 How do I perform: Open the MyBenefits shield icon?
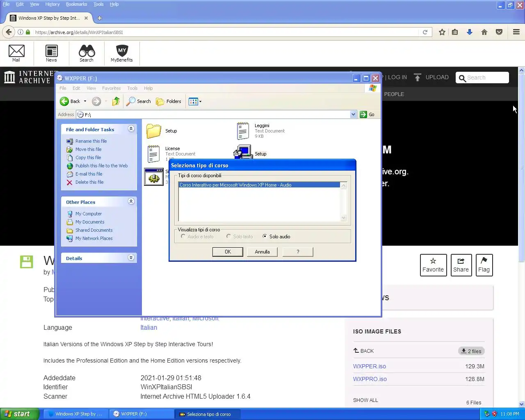click(x=122, y=53)
